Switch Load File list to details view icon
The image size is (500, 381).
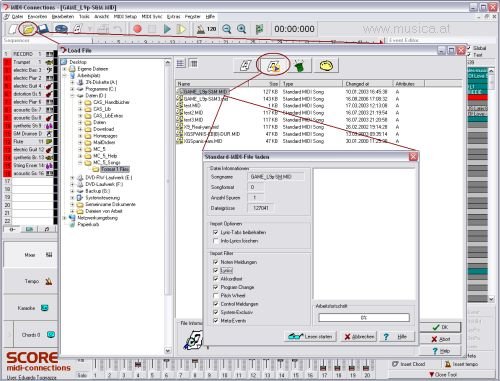tap(194, 63)
